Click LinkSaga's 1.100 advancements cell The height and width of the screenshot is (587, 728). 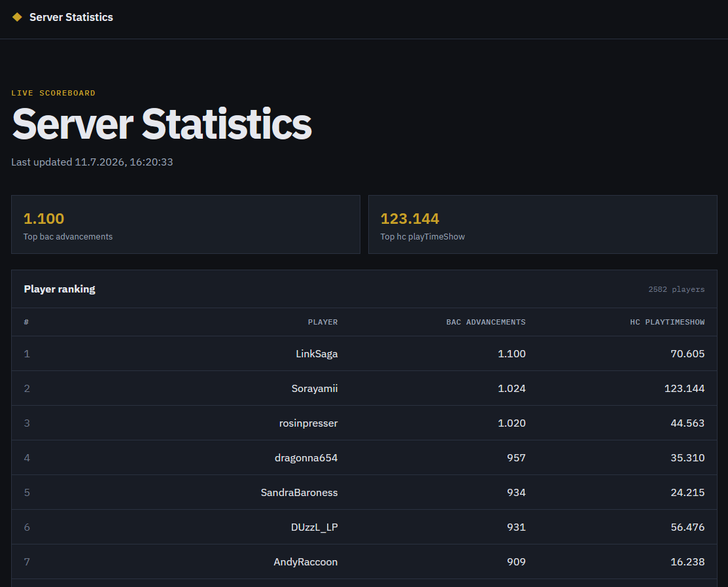point(511,353)
